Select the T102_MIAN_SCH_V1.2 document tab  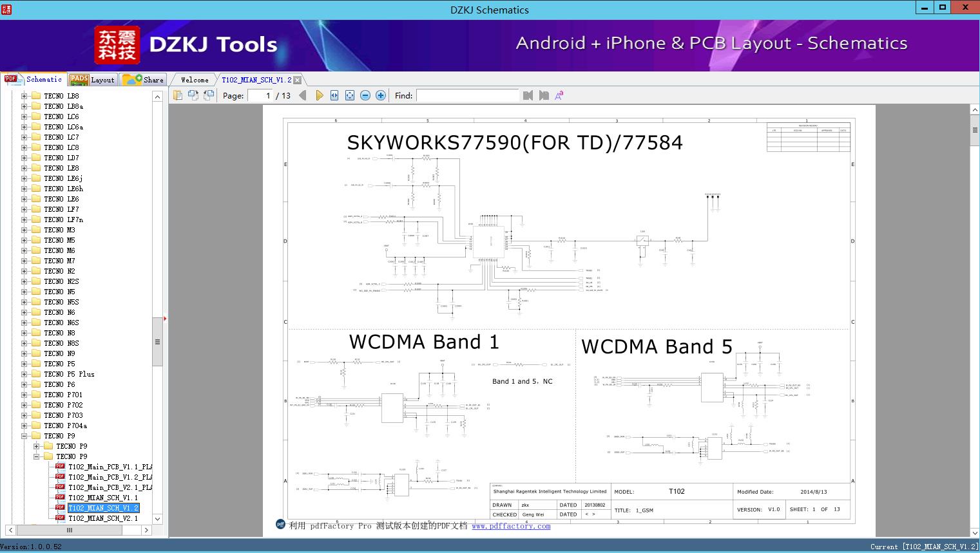click(256, 80)
